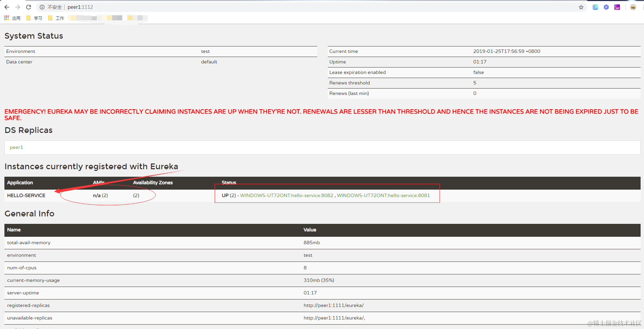The image size is (644, 329).
Task: Open the peer1 replica link
Action: [x=16, y=147]
